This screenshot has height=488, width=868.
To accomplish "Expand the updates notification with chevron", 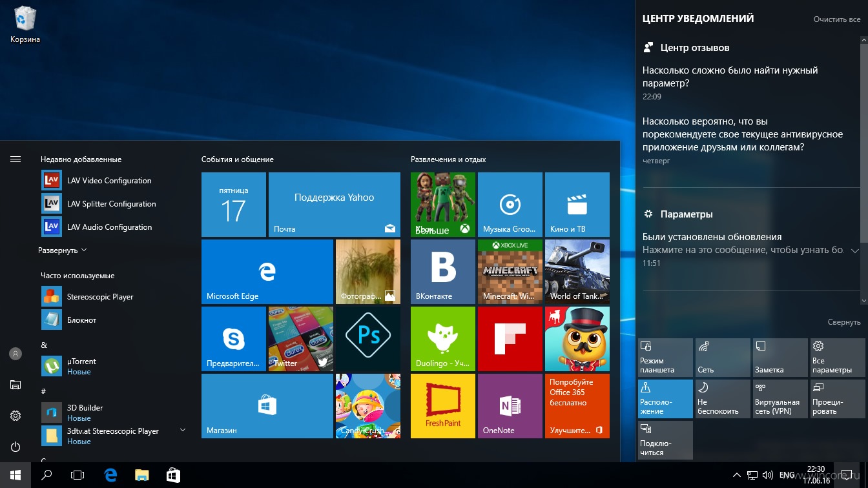I will pyautogui.click(x=854, y=250).
